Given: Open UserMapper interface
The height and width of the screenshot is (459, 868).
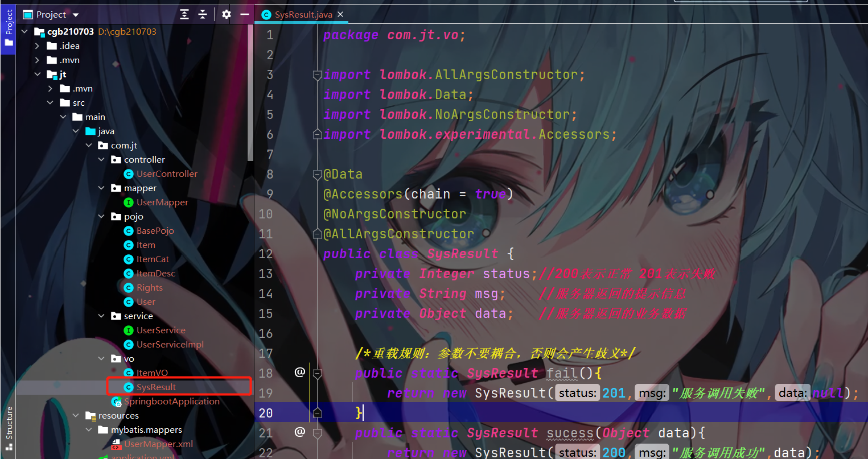Looking at the screenshot, I should tap(162, 202).
